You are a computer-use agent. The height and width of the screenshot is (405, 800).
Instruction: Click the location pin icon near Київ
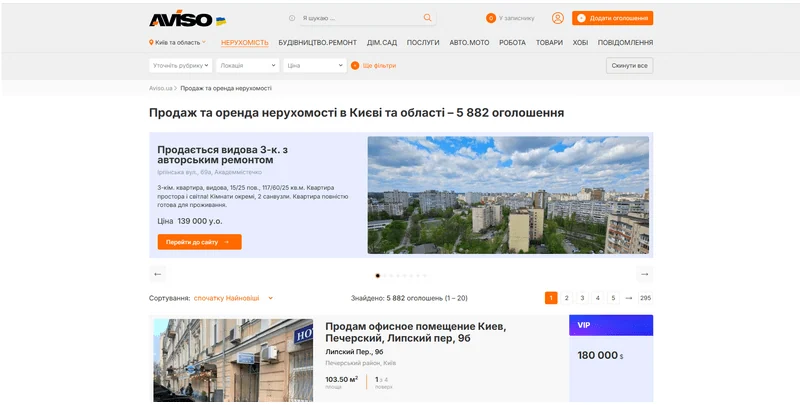(x=151, y=42)
